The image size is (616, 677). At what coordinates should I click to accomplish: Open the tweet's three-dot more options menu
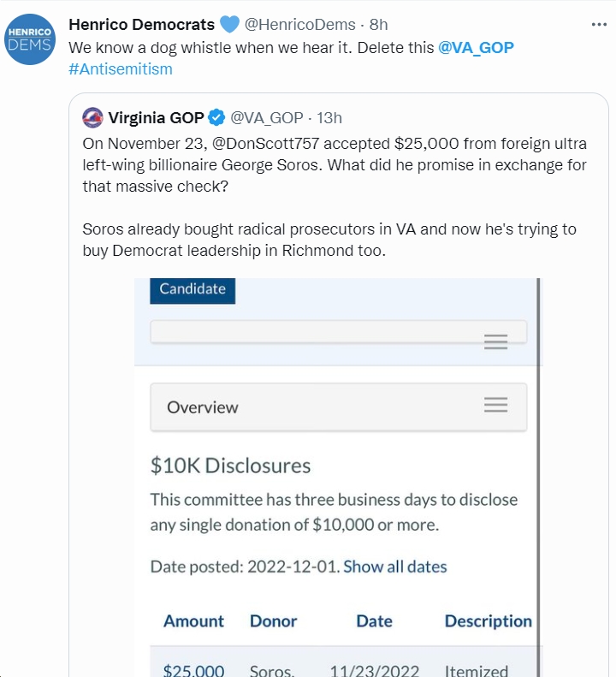pyautogui.click(x=599, y=25)
